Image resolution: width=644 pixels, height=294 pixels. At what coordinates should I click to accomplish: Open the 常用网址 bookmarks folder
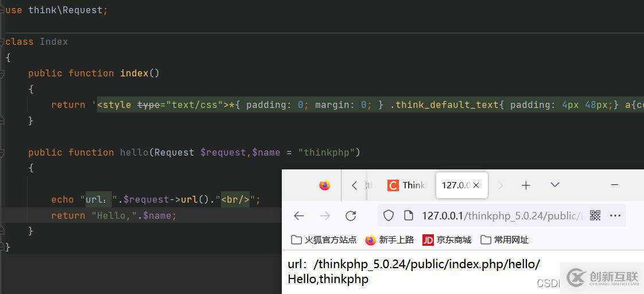click(505, 240)
